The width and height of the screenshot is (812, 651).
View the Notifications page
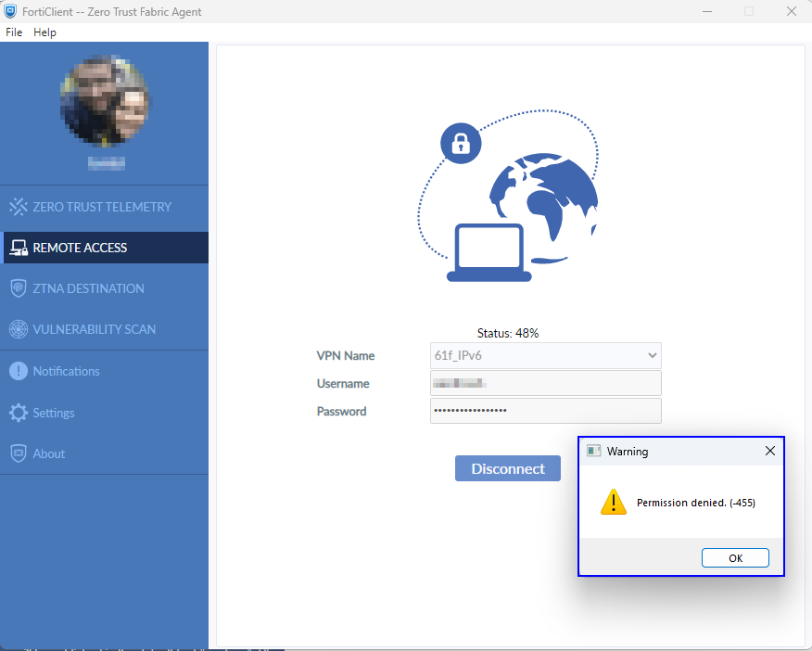coord(67,371)
